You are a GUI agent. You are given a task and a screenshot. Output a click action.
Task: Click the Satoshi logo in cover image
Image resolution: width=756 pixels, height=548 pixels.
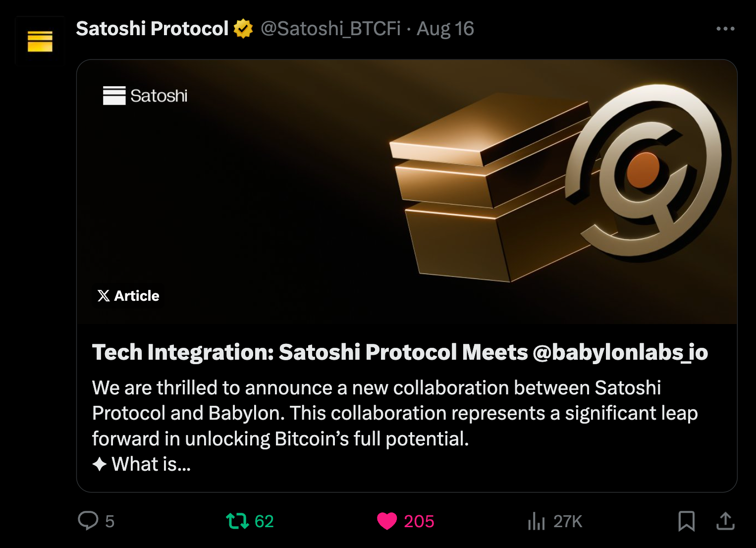145,96
